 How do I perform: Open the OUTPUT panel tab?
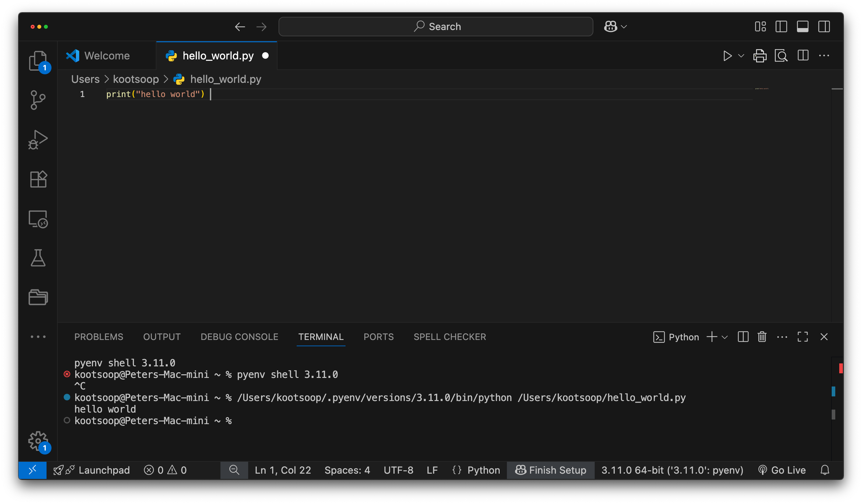coord(162,337)
